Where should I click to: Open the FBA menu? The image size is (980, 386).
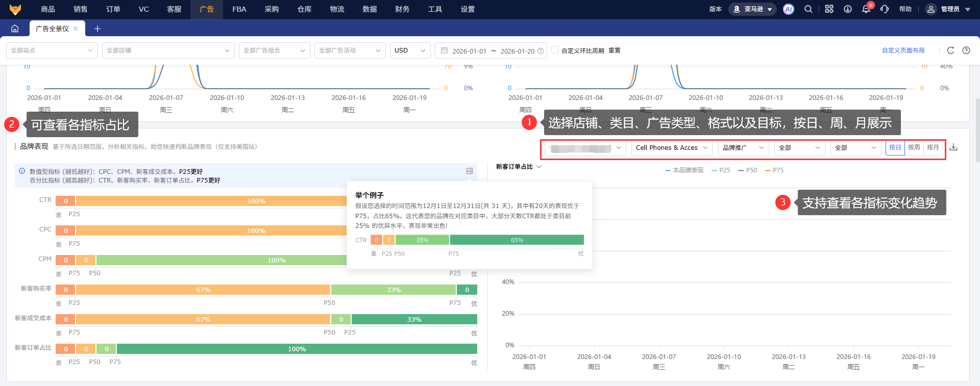(x=239, y=9)
